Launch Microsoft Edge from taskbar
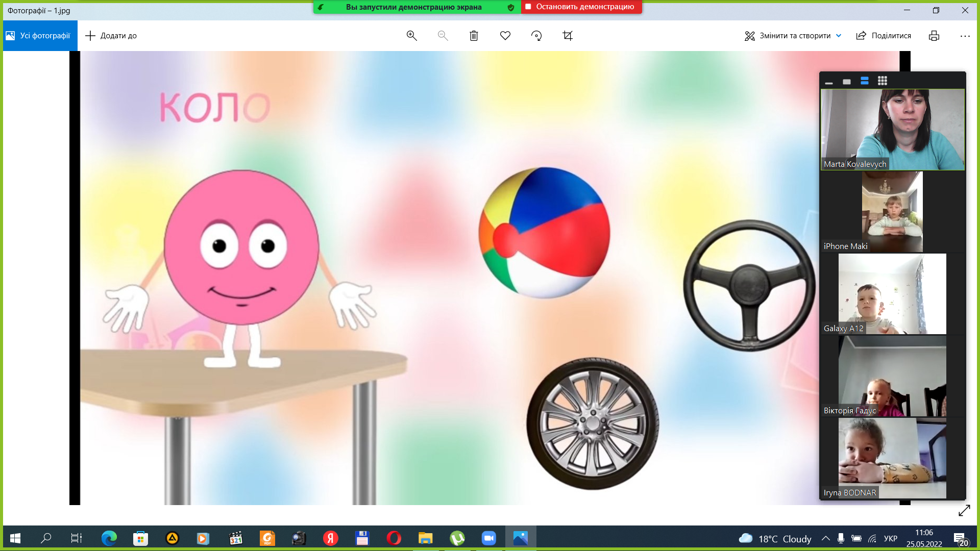This screenshot has width=980, height=551. [109, 538]
